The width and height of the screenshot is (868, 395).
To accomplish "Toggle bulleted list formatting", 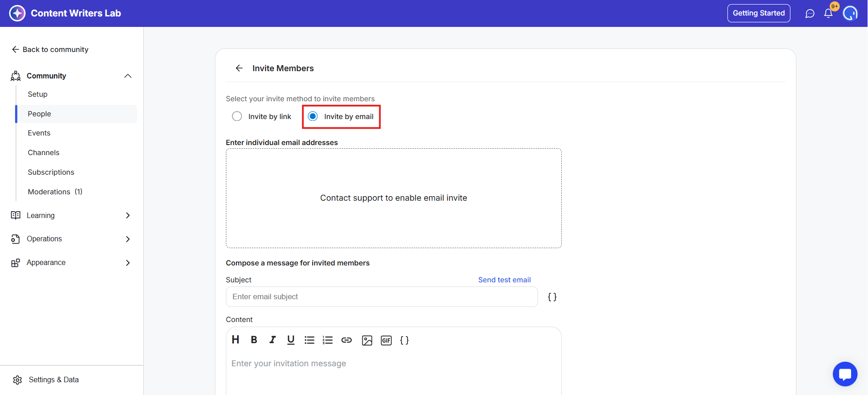I will [x=309, y=340].
